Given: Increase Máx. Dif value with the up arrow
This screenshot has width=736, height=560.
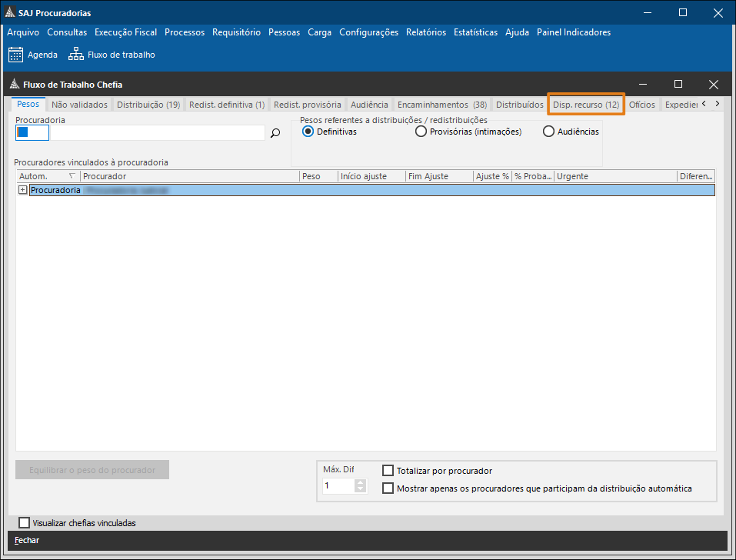Looking at the screenshot, I should 360,482.
